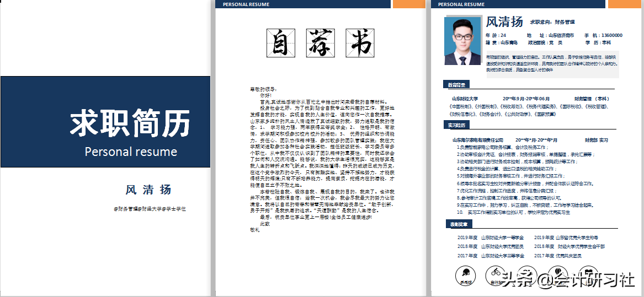Click the course 《中国税制》
Screen dimensions: 644x297
pyautogui.click(x=461, y=106)
